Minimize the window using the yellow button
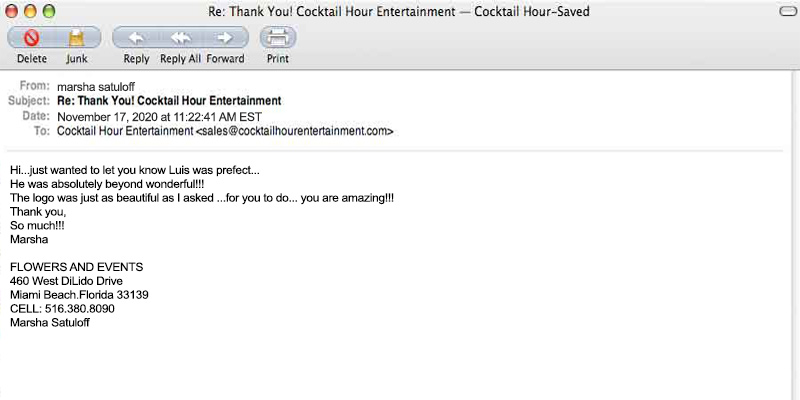 click(x=31, y=11)
